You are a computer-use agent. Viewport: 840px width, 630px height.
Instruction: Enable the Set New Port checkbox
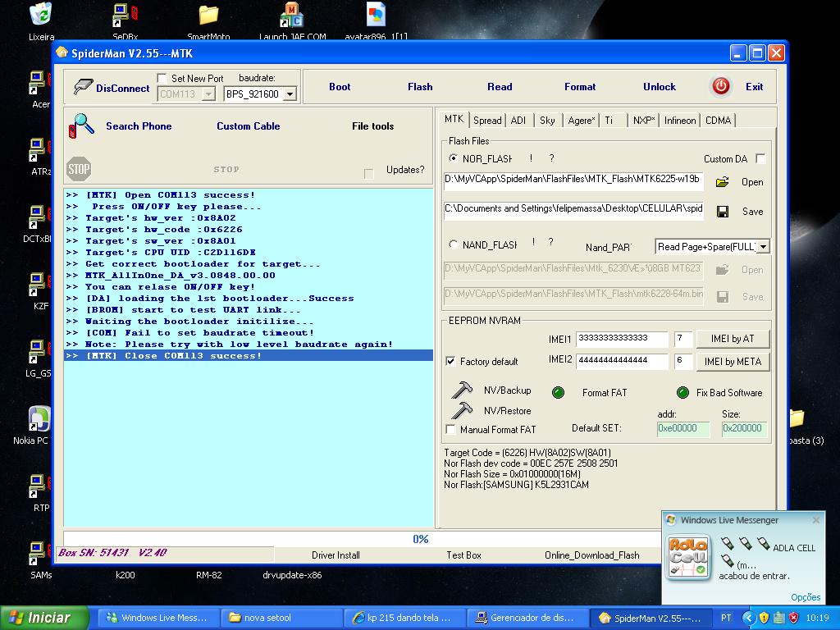pos(162,78)
